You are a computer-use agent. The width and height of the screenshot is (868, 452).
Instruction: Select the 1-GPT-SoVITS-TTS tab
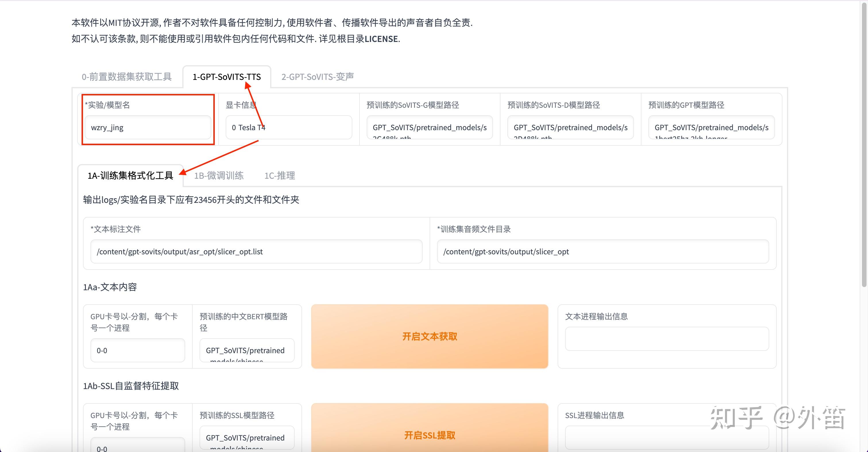click(227, 77)
